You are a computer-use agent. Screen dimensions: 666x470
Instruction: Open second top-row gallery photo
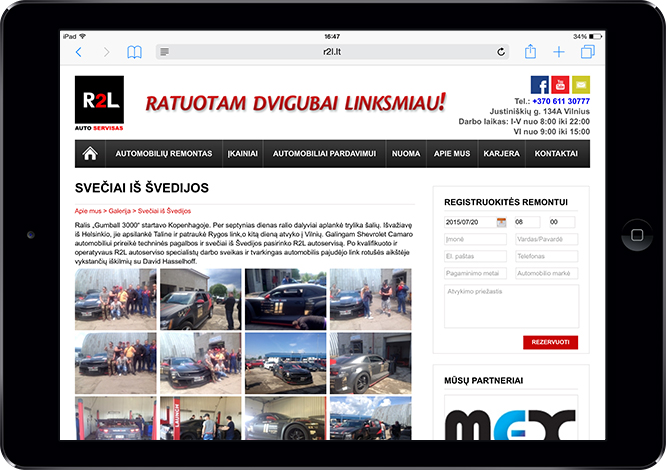200,299
